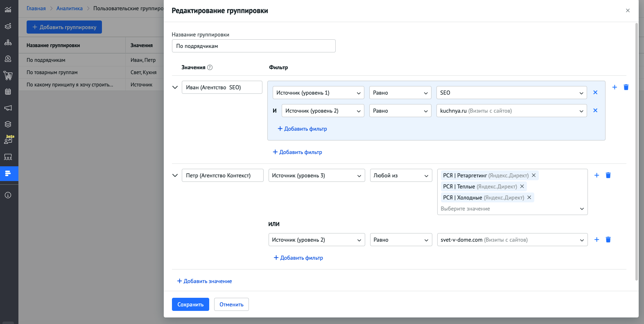Click Название группировки column header

[x=53, y=45]
